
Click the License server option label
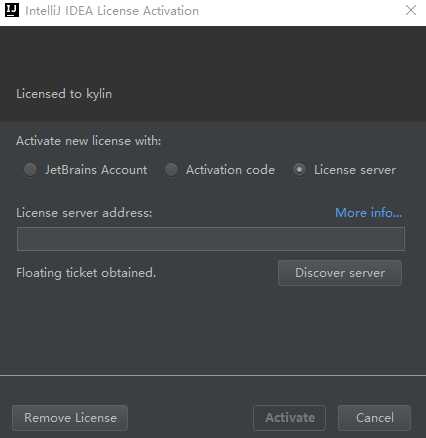pos(355,170)
